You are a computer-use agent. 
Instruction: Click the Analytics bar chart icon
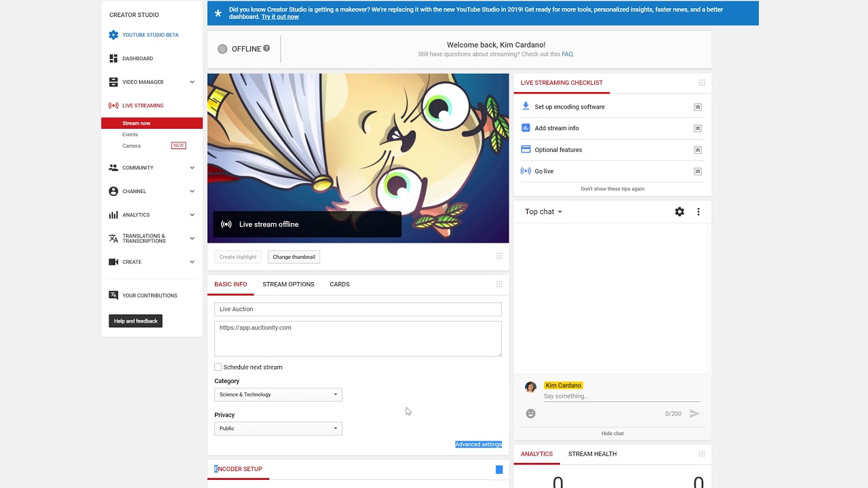(113, 215)
